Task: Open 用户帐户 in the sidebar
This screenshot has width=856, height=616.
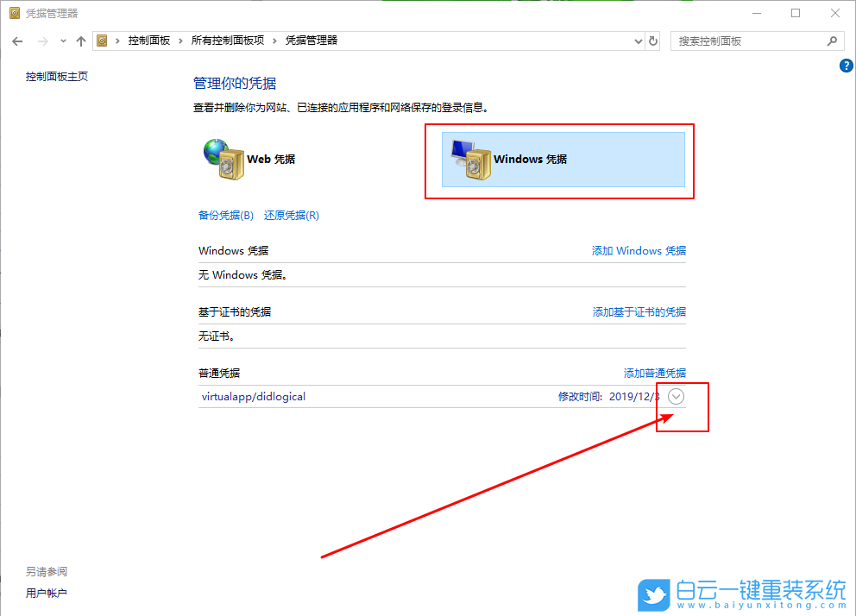Action: pos(47,593)
